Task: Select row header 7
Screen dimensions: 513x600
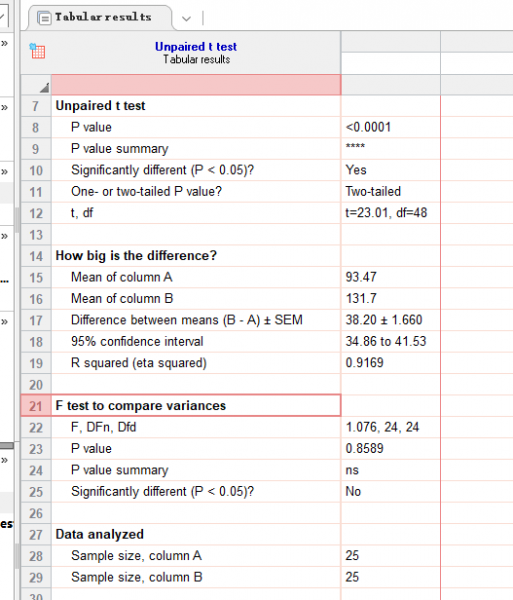Action: pos(36,106)
